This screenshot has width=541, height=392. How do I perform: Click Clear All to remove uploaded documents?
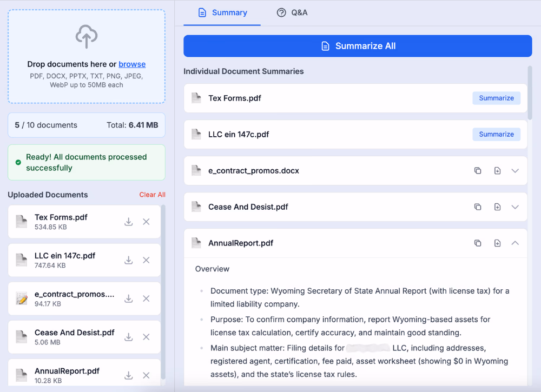[x=152, y=195]
